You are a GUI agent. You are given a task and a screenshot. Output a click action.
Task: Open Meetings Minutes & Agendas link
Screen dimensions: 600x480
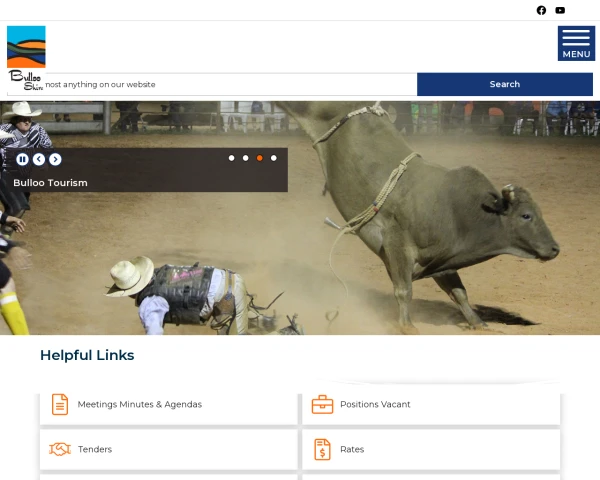pos(140,404)
